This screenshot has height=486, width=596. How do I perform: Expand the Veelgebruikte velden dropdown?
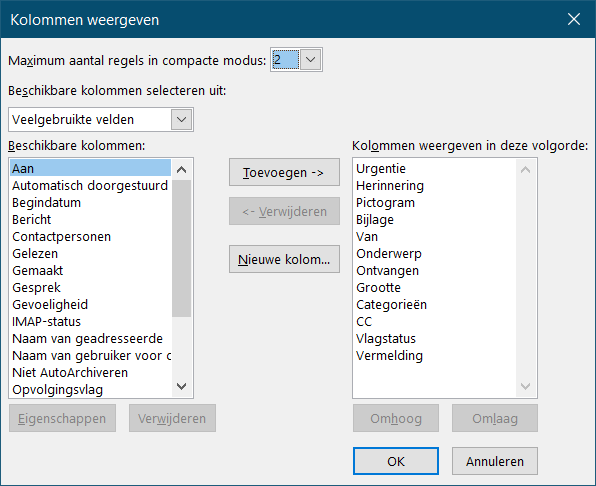pos(181,120)
